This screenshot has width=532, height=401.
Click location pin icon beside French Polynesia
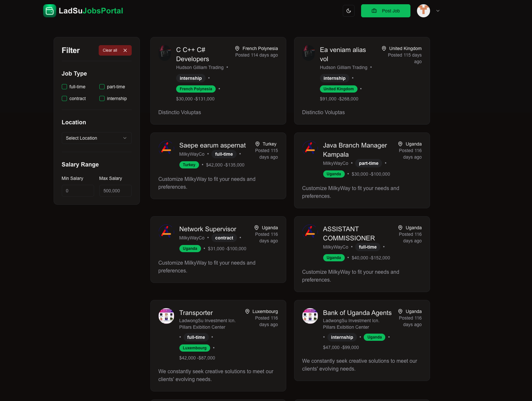[x=237, y=48]
